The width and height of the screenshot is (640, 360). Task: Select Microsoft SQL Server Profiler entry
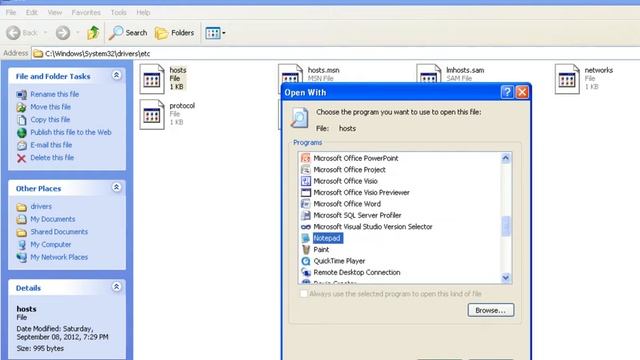[x=357, y=216]
